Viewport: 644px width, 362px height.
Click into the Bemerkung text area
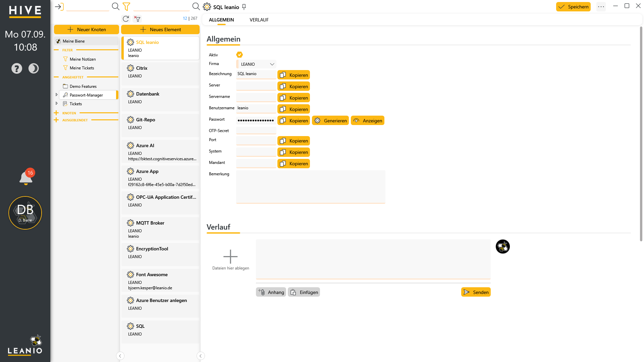pyautogui.click(x=311, y=187)
